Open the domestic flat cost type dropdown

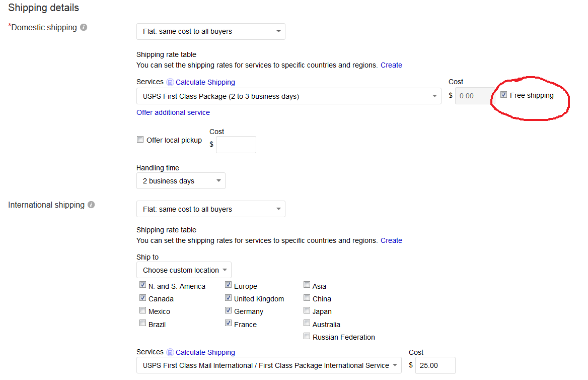point(211,32)
